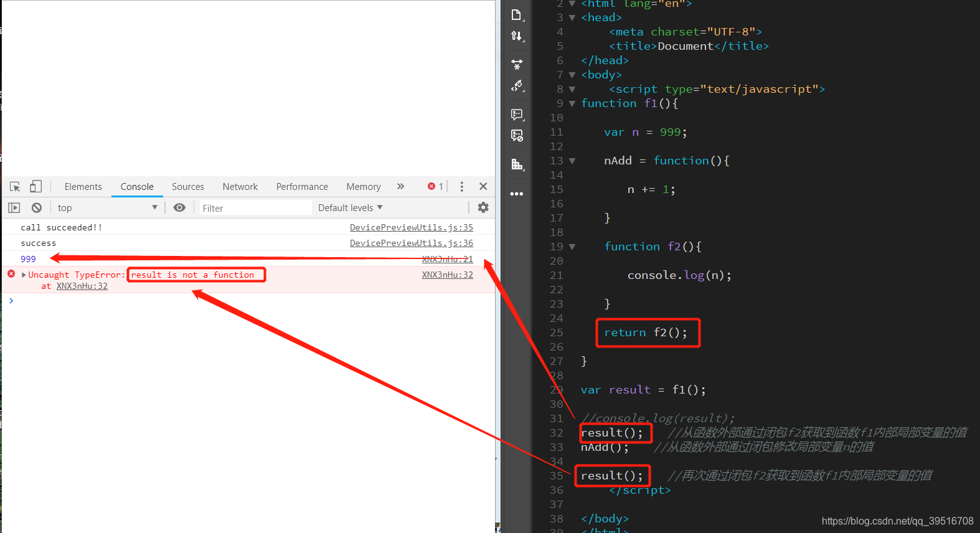Open DevicePreviewUtils.js:36 source link

pos(412,243)
